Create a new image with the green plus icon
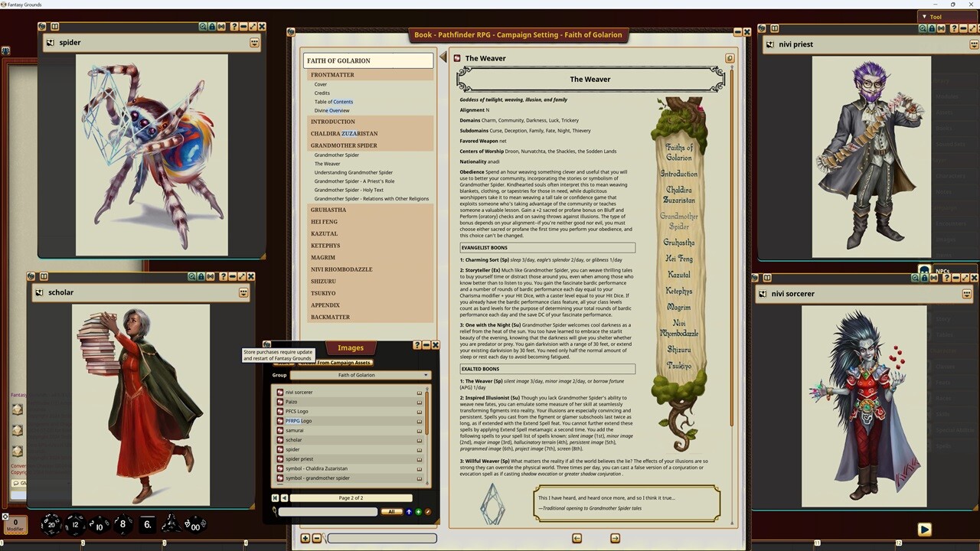980x551 pixels. coord(417,511)
